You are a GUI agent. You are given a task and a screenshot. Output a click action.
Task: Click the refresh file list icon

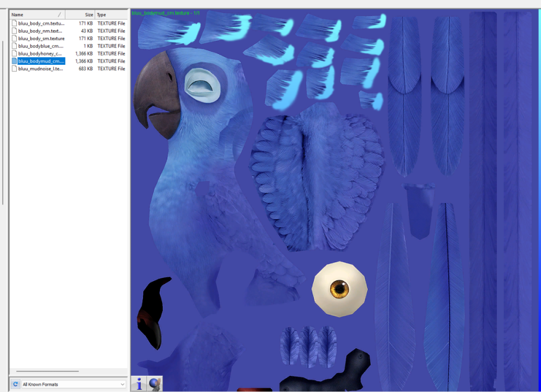[x=15, y=384]
